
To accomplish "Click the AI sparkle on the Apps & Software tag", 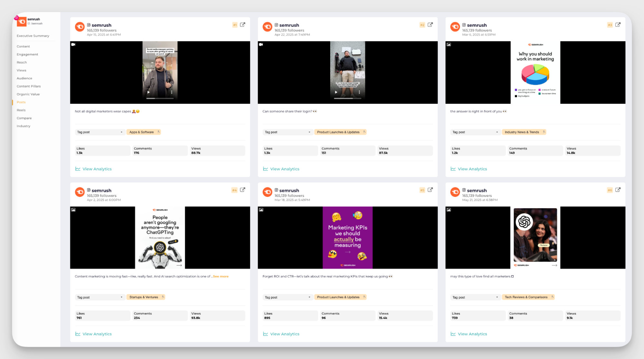I will (x=158, y=132).
